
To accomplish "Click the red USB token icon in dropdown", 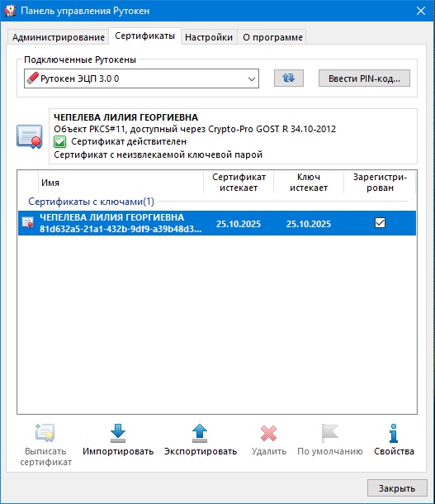I will coord(32,78).
